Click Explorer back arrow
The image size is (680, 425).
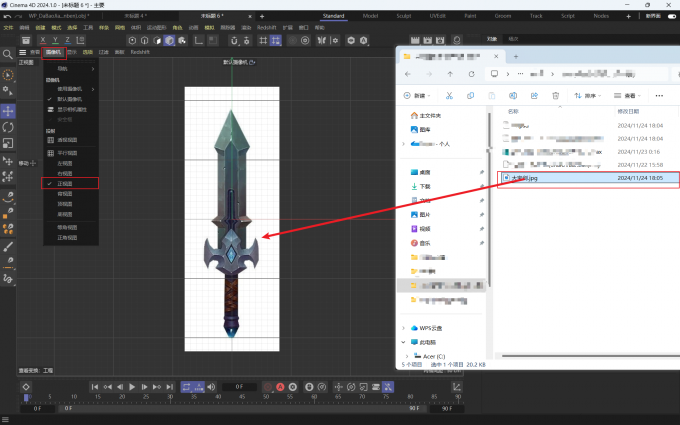point(408,74)
